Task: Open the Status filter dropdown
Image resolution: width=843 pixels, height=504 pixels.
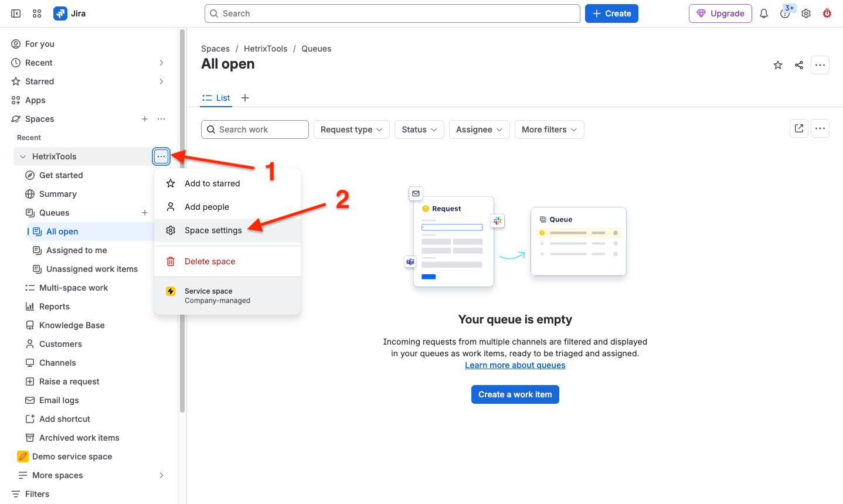Action: (420, 130)
